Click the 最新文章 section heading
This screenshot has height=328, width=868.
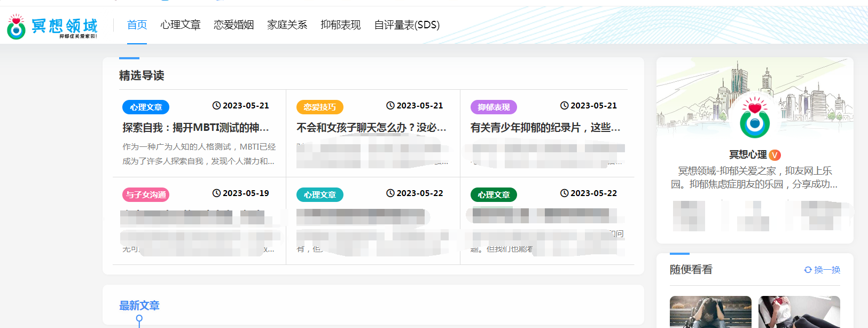tap(139, 306)
